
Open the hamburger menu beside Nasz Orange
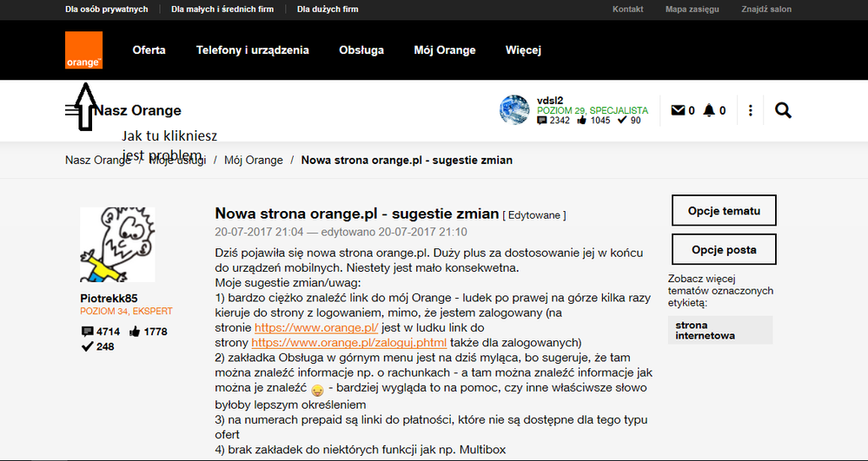point(72,110)
